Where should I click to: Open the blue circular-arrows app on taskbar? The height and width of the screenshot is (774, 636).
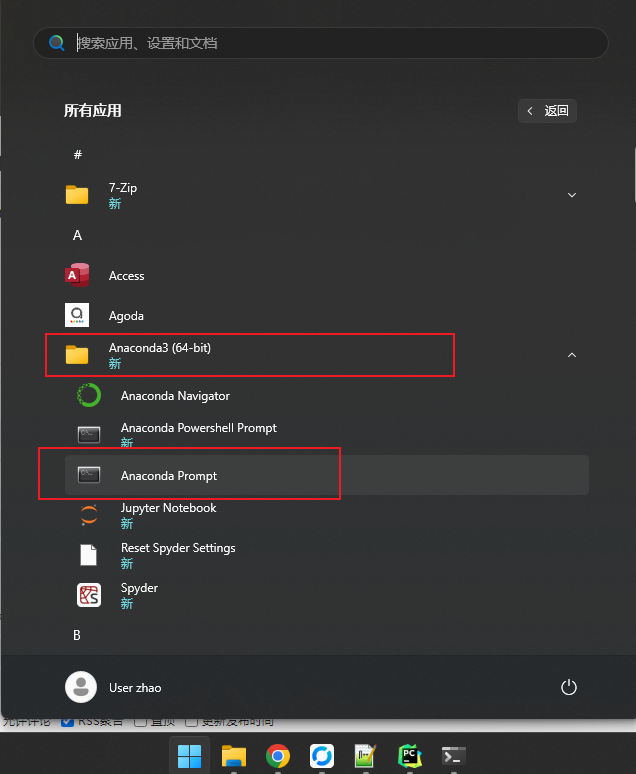coord(322,756)
